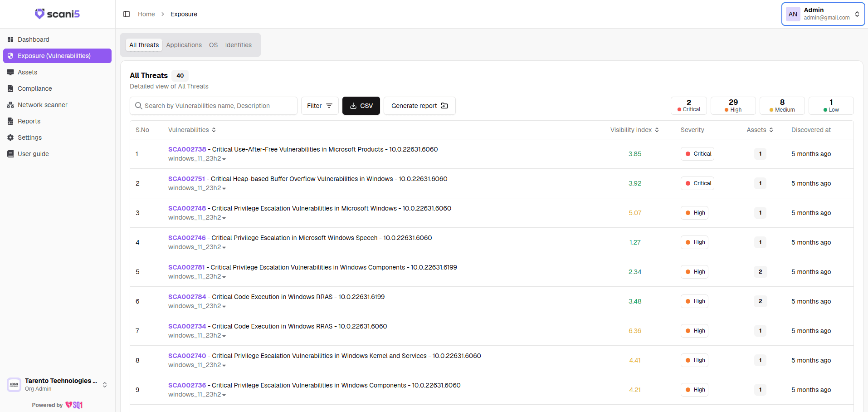Viewport: 868px width, 412px height.
Task: Filter threats by High severity count
Action: [x=733, y=106]
